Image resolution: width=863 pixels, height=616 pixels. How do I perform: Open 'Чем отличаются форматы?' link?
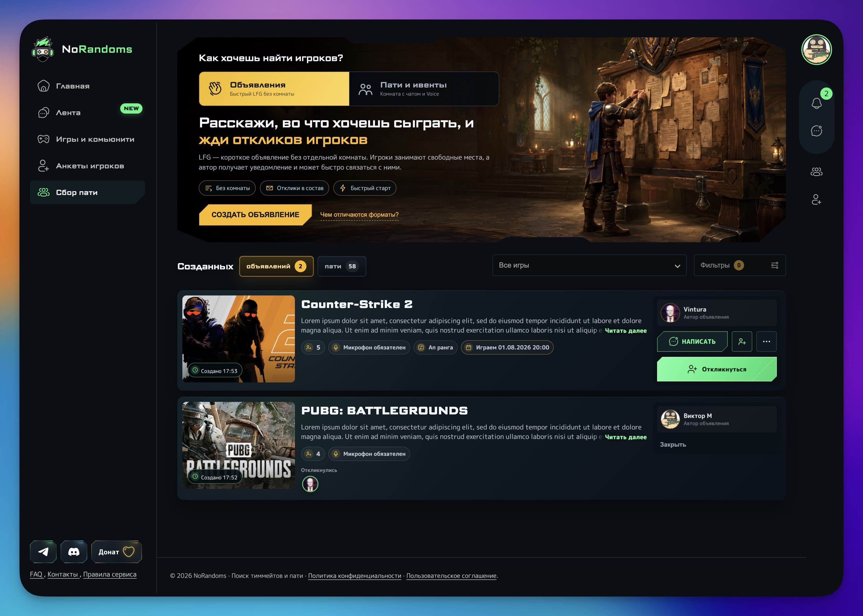(359, 215)
